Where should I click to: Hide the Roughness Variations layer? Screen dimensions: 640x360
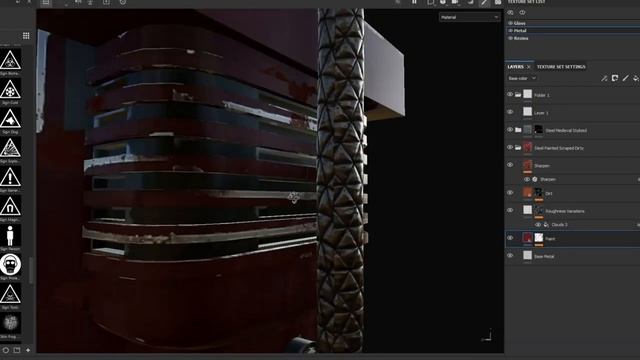(x=510, y=210)
